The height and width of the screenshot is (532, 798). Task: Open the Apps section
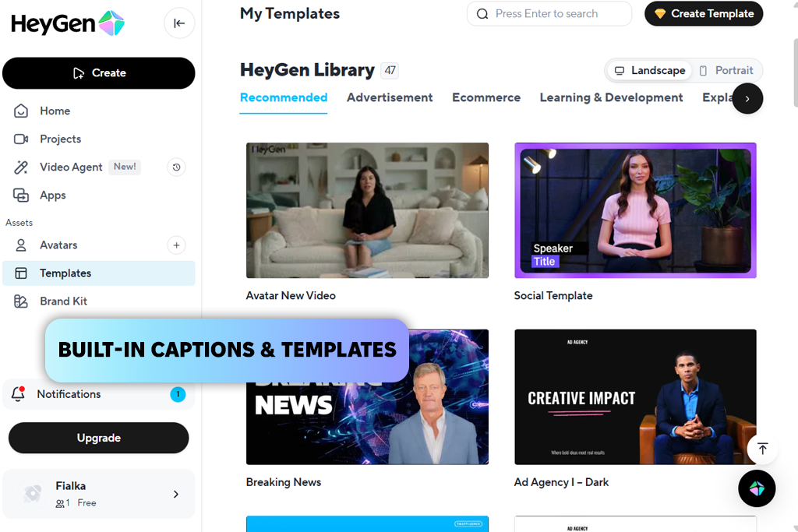tap(53, 196)
